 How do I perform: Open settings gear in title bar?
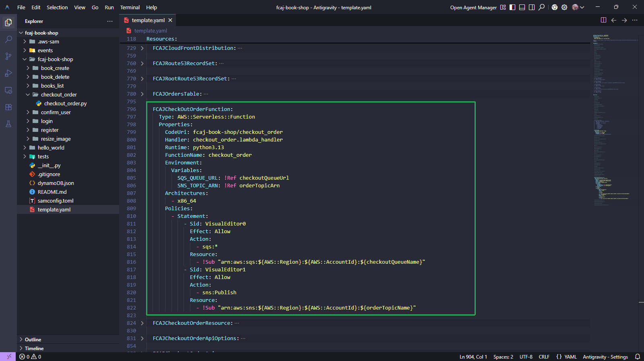pos(564,7)
